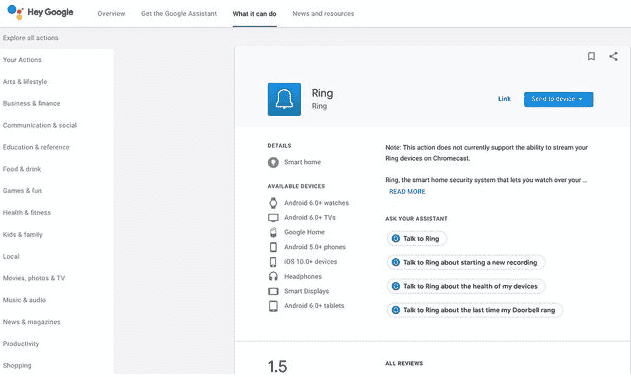Expand description with READ MORE
Screen dimensions: 631x377
[x=407, y=192]
